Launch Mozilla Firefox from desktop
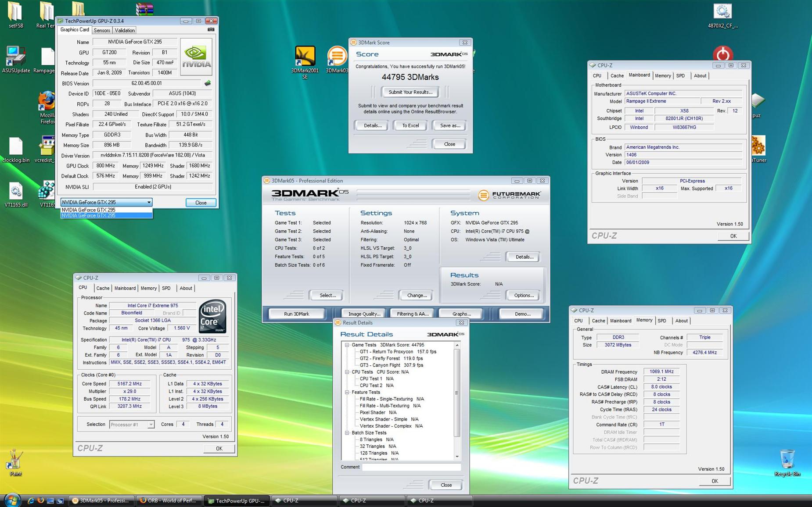 click(x=47, y=107)
